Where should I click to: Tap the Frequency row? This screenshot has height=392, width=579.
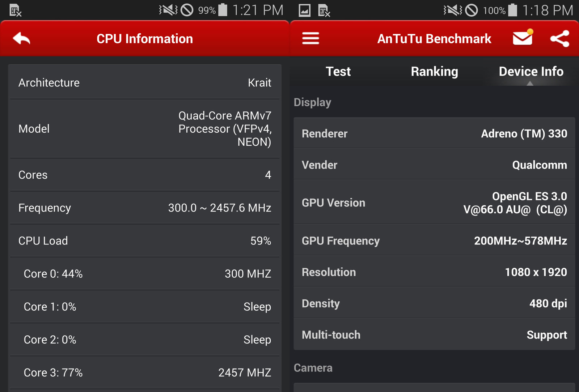[x=145, y=208]
